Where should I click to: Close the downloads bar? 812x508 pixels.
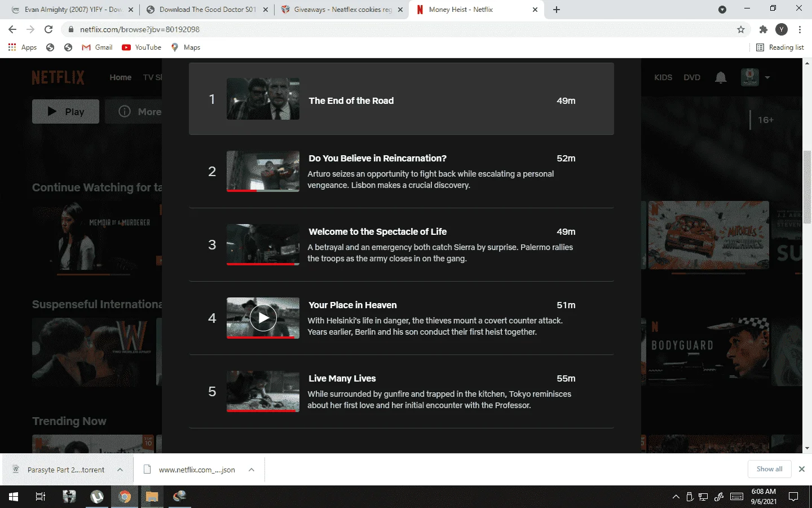801,469
